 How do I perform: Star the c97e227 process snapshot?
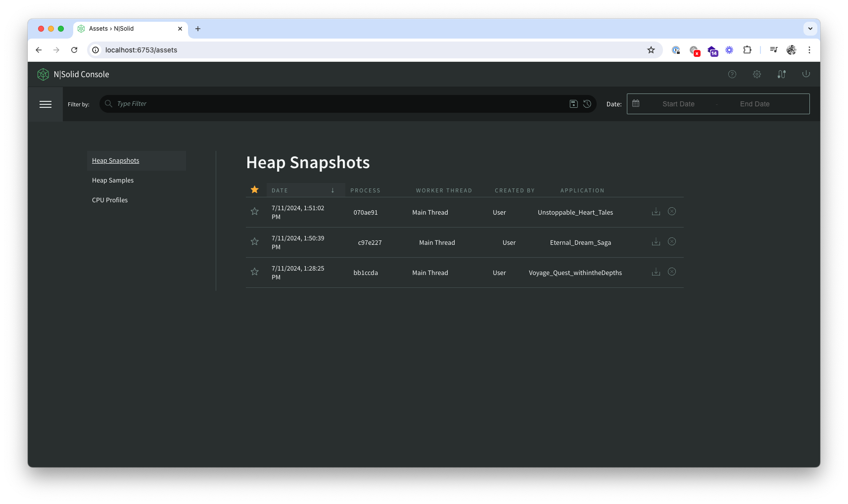(x=255, y=242)
